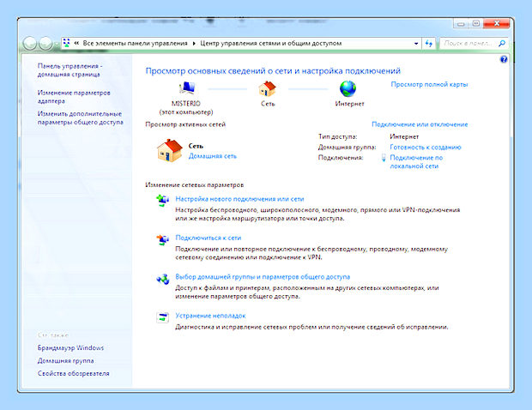Expand the breadcrumb double-chevron at path start
This screenshot has width=532, height=410.
coord(76,43)
